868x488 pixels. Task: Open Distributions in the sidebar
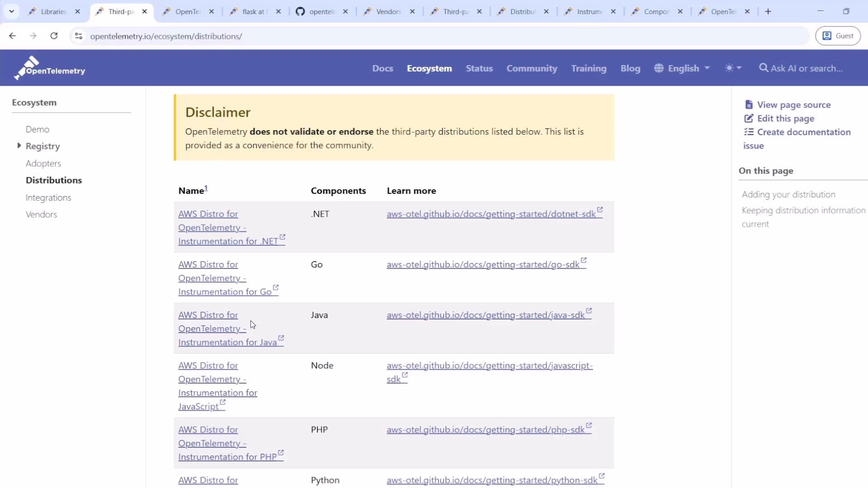pyautogui.click(x=54, y=180)
